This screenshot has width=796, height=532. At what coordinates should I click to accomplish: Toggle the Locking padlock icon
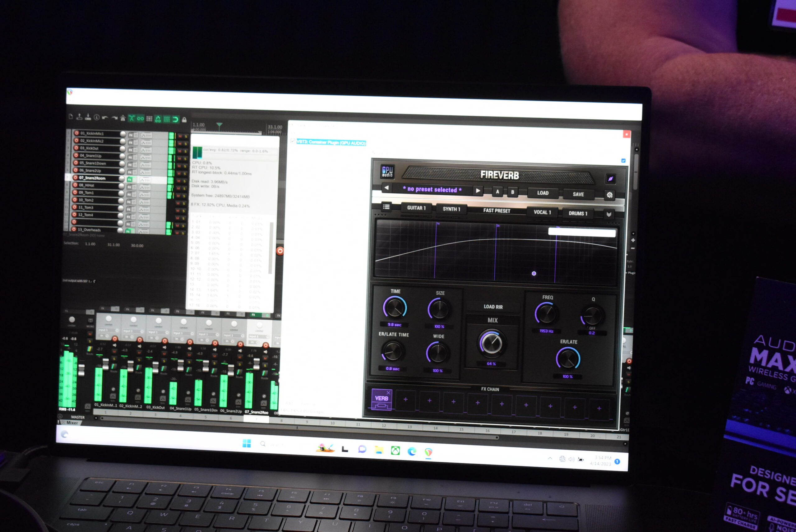click(184, 120)
